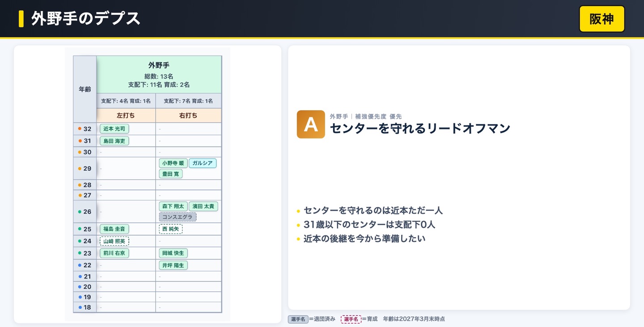Click the dashed 選手名 育成 legend chip
The height and width of the screenshot is (327, 644).
pos(351,319)
